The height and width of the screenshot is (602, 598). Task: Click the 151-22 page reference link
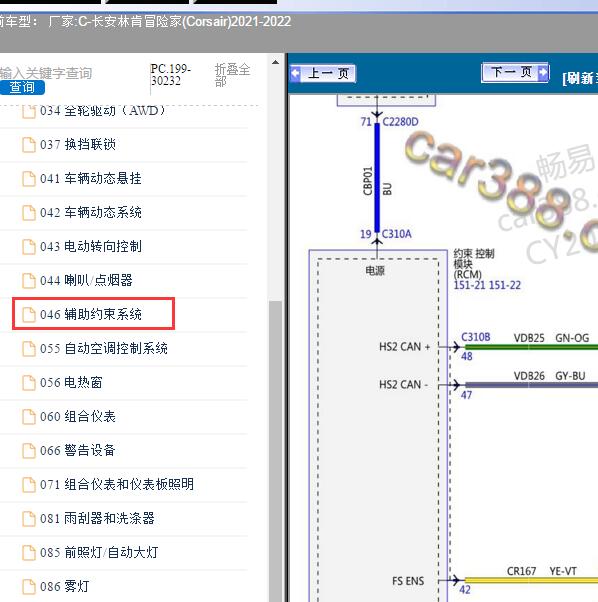(x=505, y=285)
